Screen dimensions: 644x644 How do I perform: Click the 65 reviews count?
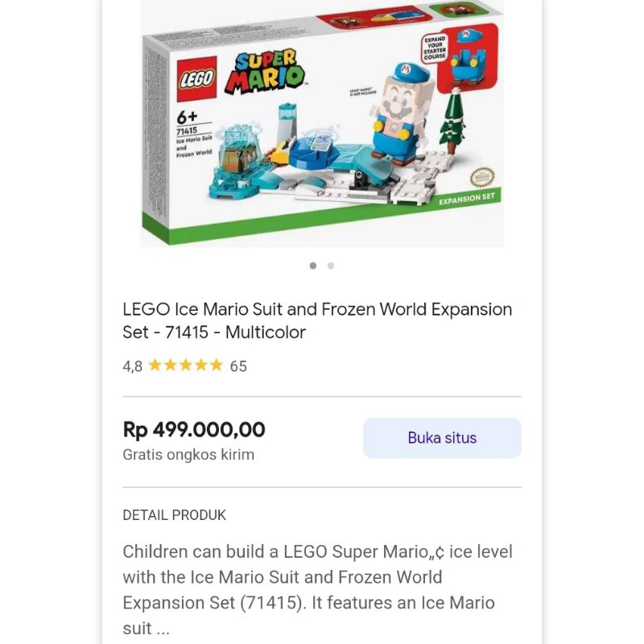238,366
